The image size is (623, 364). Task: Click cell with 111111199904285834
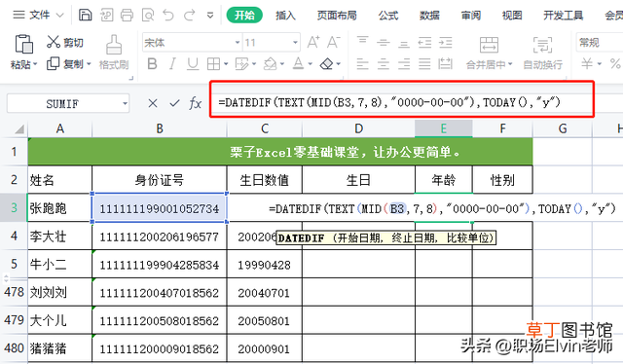(160, 265)
